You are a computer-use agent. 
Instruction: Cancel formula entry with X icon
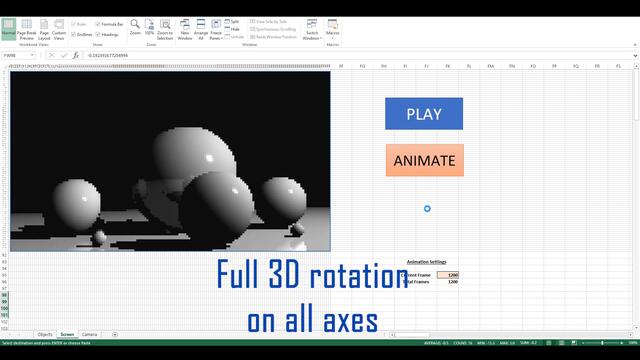(51, 55)
